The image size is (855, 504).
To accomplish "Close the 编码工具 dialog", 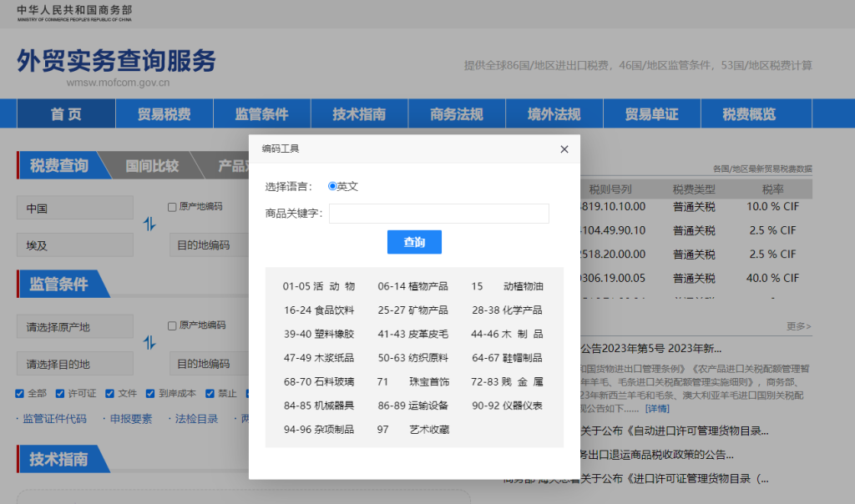I will (564, 149).
